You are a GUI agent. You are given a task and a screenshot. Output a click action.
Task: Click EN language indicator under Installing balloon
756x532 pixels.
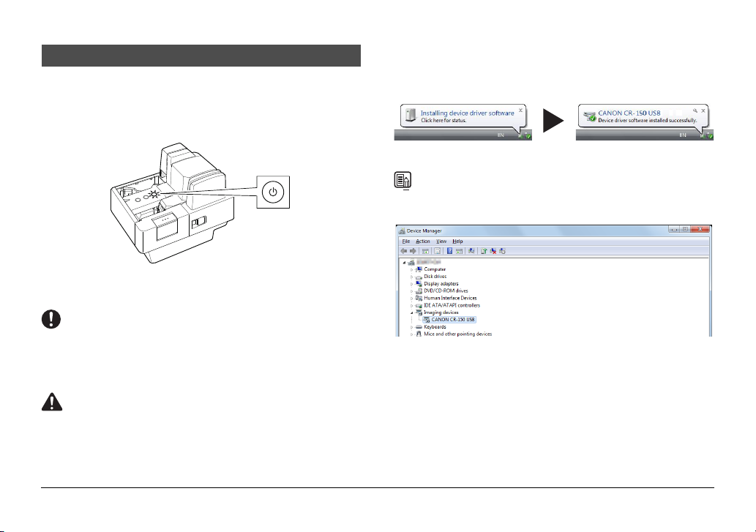pyautogui.click(x=501, y=135)
